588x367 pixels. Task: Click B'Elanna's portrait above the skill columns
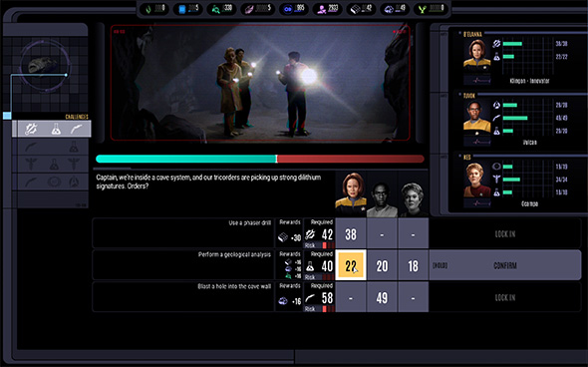tap(351, 194)
